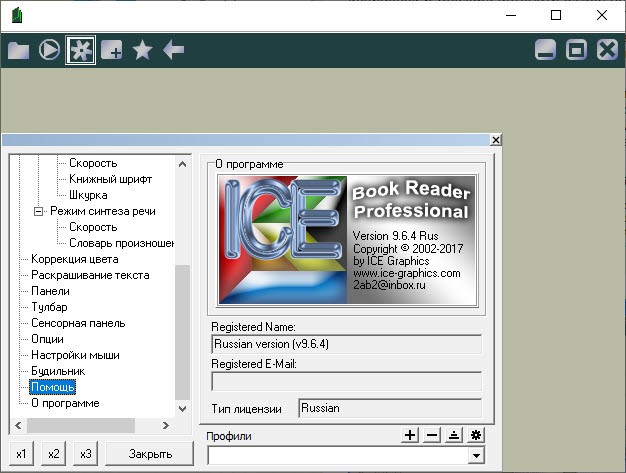
Task: Start autoscroll with the play icon
Action: pos(50,50)
